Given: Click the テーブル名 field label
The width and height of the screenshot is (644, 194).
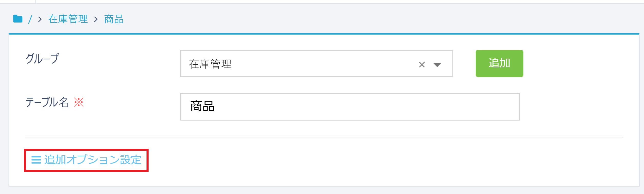Looking at the screenshot, I should click(x=47, y=102).
